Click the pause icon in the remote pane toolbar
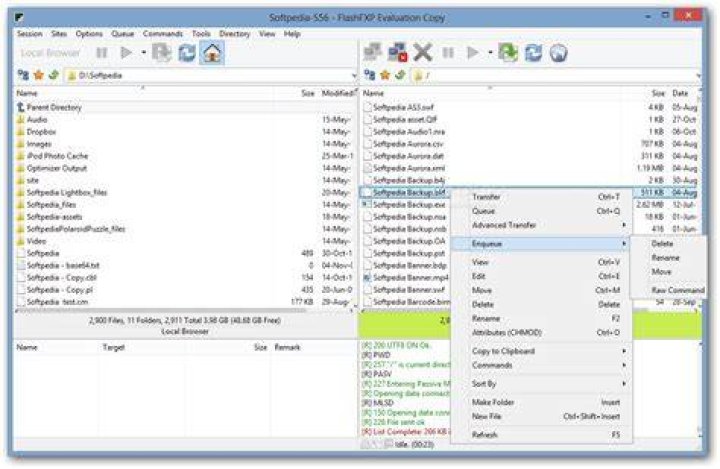 448,53
